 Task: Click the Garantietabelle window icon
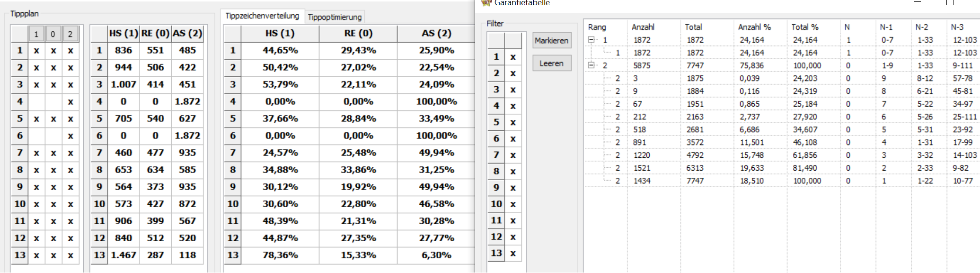tap(486, 2)
